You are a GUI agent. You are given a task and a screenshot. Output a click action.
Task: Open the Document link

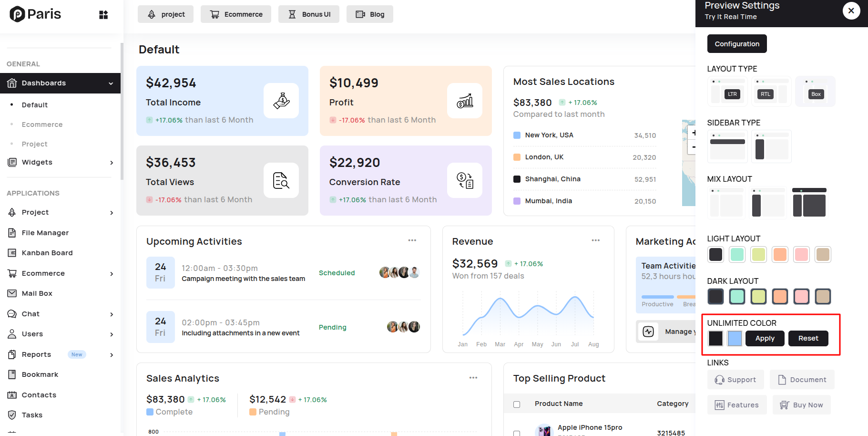802,380
